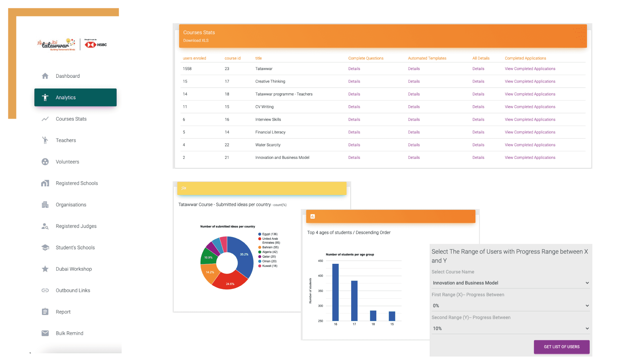Click the Dubai Workshop star icon
Image resolution: width=644 pixels, height=362 pixels.
click(x=45, y=269)
